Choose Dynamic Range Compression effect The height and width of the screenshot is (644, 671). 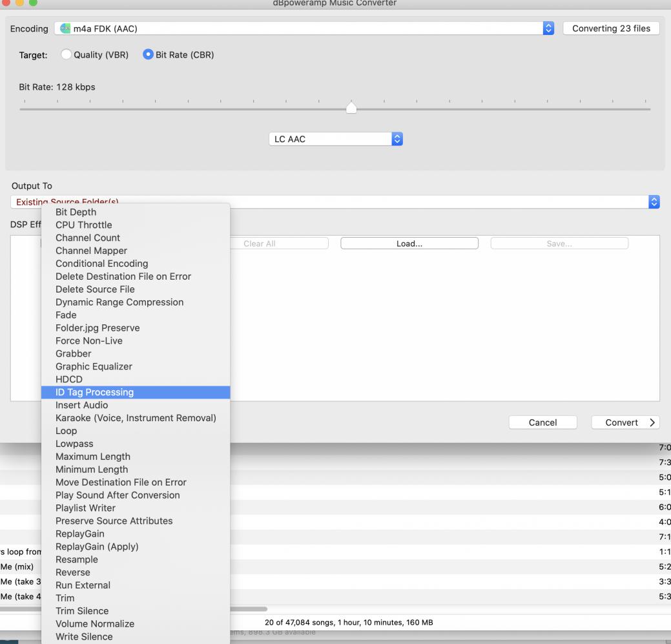point(119,302)
